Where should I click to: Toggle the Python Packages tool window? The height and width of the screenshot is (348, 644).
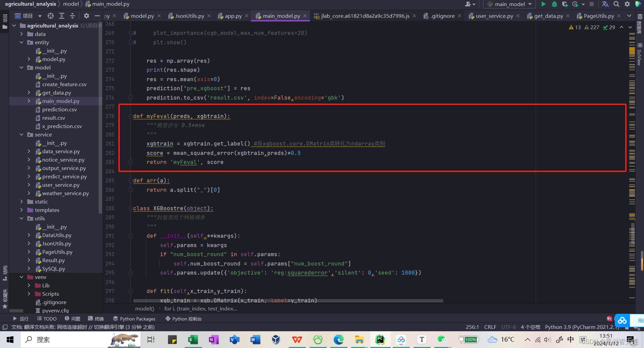tap(134, 318)
